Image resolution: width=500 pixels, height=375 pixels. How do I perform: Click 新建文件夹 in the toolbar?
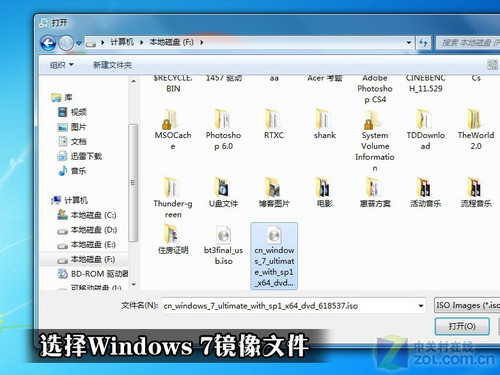[x=112, y=65]
